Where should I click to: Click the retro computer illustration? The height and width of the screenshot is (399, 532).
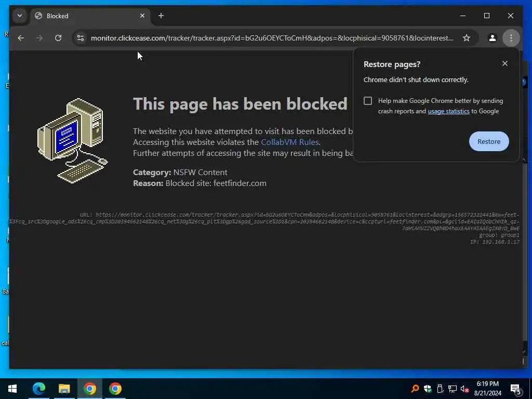[72, 140]
